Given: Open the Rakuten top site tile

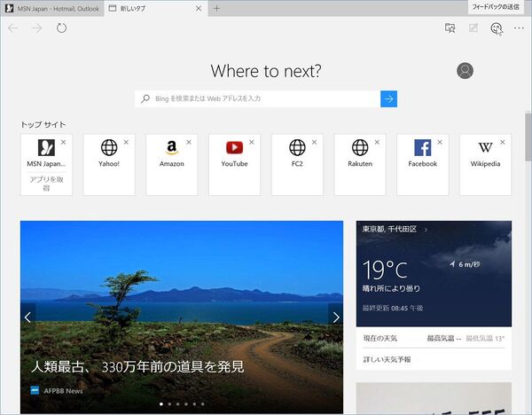Looking at the screenshot, I should (360, 165).
